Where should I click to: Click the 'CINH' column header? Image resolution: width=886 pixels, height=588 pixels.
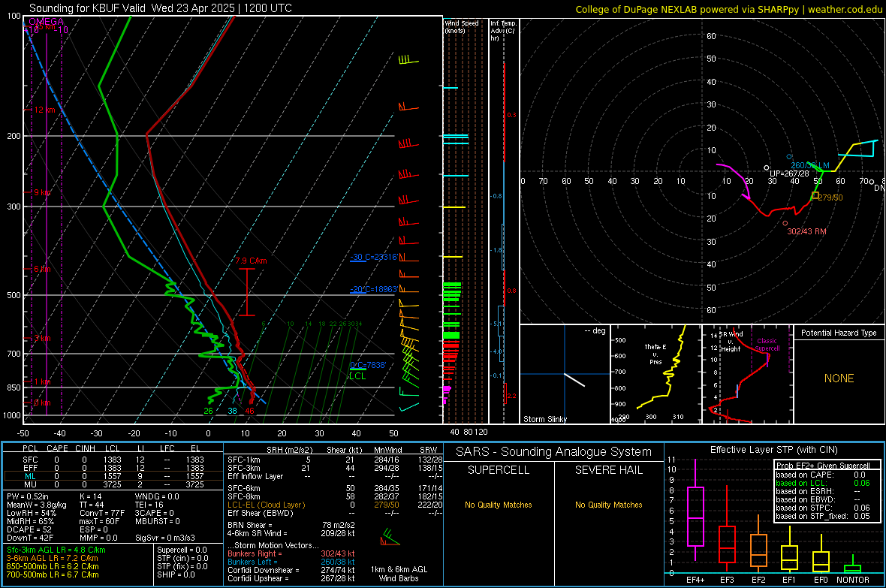click(x=86, y=448)
